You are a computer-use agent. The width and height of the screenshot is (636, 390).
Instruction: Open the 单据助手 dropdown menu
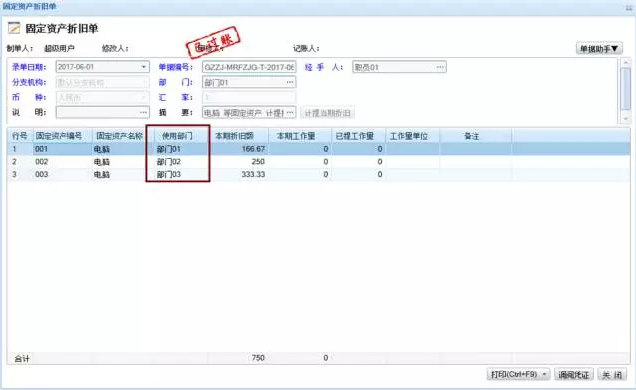(599, 49)
